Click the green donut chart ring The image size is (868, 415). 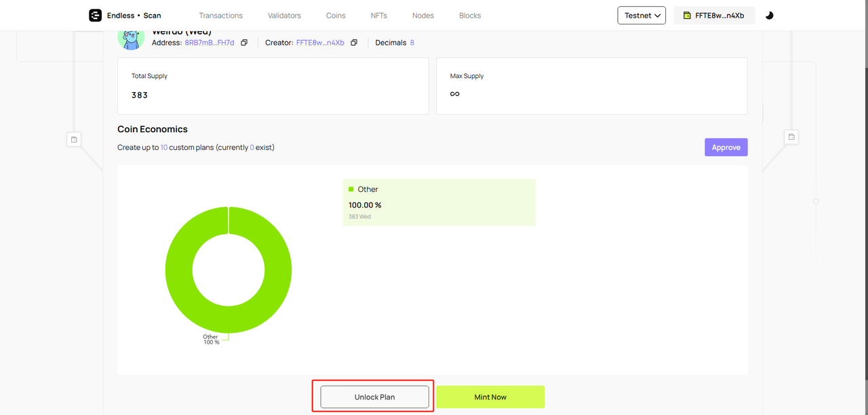(x=179, y=270)
